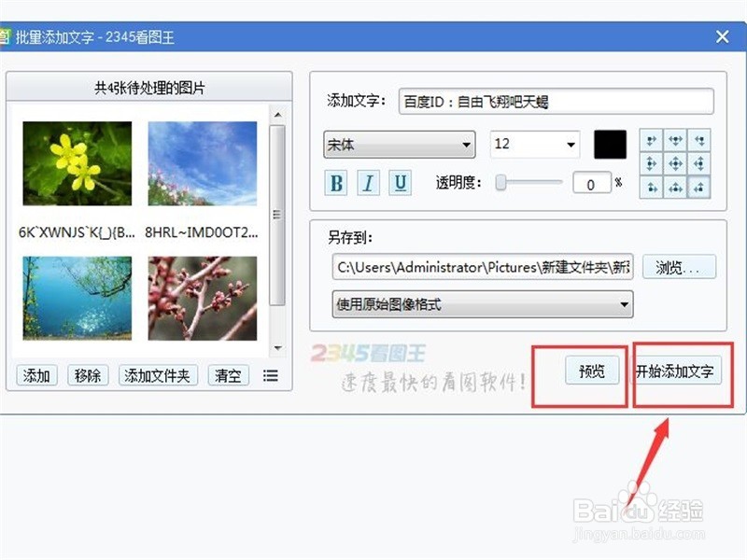The height and width of the screenshot is (560, 747).
Task: Set text position to bottom-left
Action: click(x=651, y=188)
